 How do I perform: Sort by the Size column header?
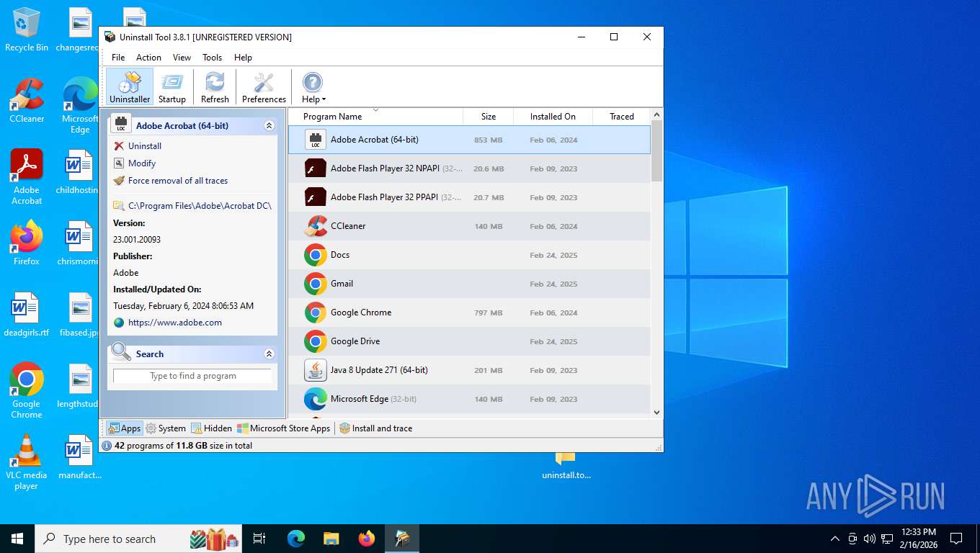coord(489,117)
